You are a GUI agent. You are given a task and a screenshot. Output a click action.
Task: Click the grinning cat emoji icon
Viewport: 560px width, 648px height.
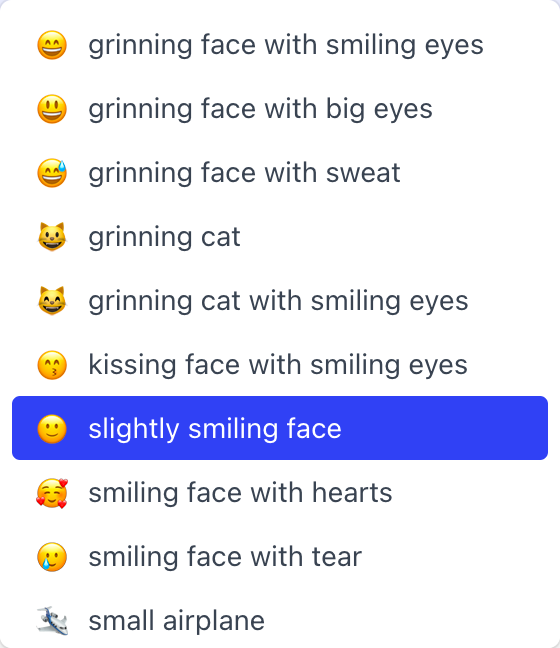[52, 237]
